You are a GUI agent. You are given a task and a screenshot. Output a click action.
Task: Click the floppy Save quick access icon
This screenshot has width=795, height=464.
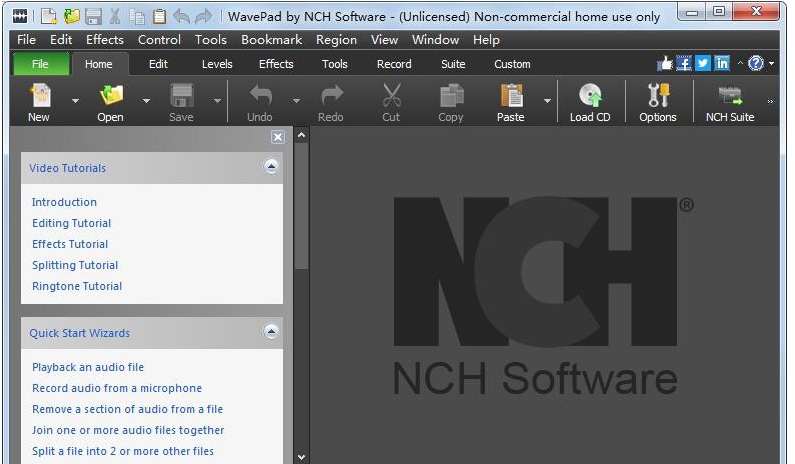tap(93, 16)
